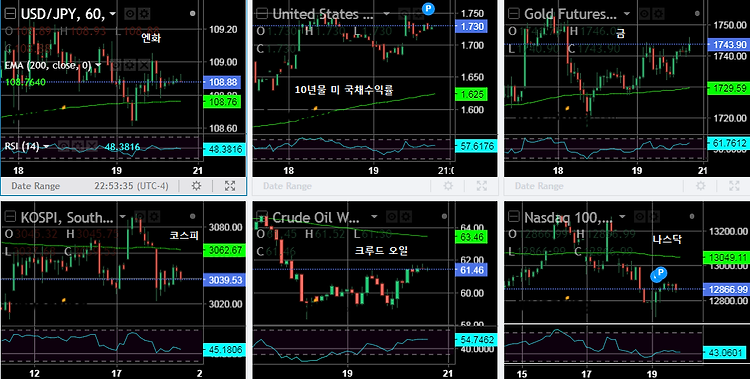Screen dimensions: 750x379
Task: Collapse the United States bond chart legend
Action: point(262,14)
